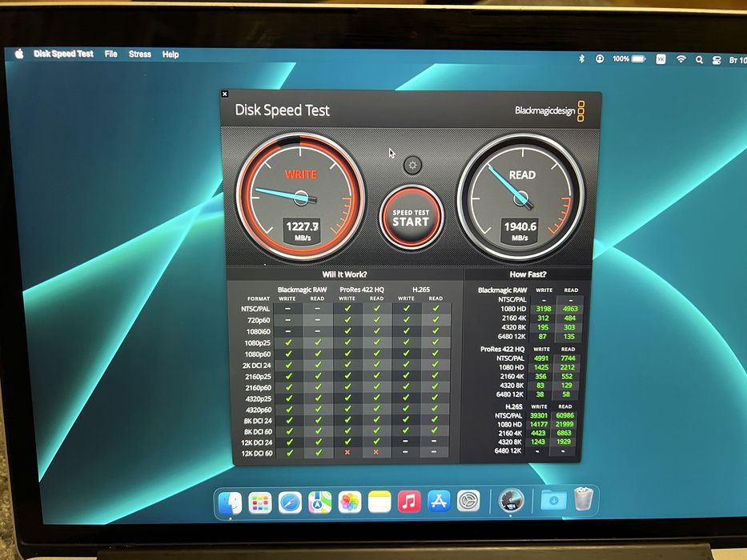
Task: Open the App Store from the Dock
Action: [439, 501]
